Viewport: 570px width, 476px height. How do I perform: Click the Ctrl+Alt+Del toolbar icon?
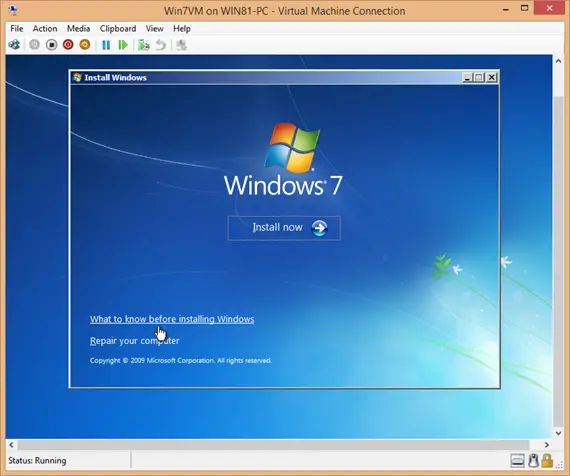[x=14, y=45]
